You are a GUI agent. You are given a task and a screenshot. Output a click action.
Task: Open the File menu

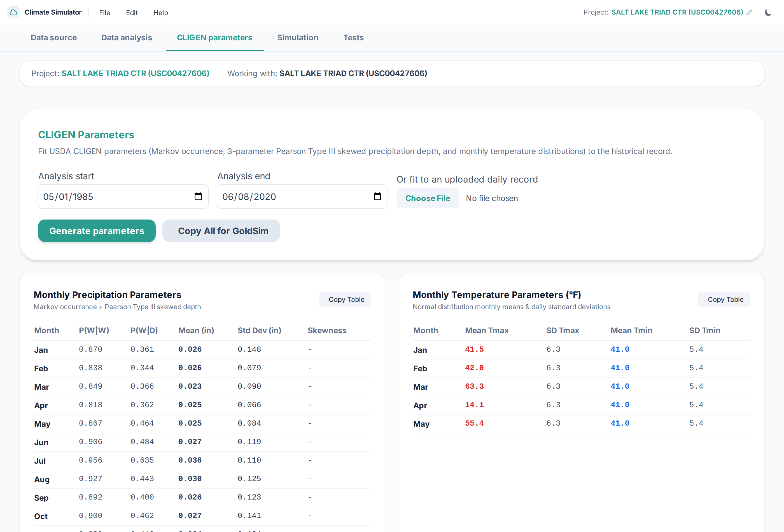coord(104,13)
